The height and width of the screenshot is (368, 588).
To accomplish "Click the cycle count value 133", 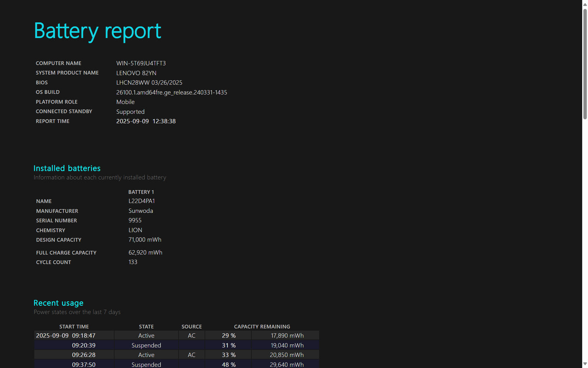I will coord(133,262).
